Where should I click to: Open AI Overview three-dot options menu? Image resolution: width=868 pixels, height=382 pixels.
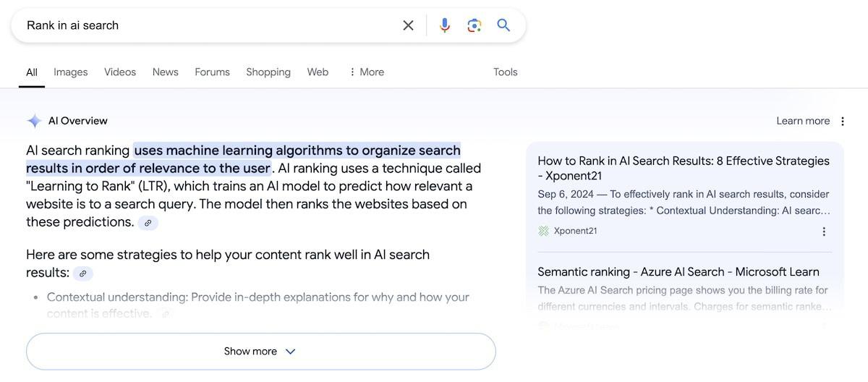843,121
